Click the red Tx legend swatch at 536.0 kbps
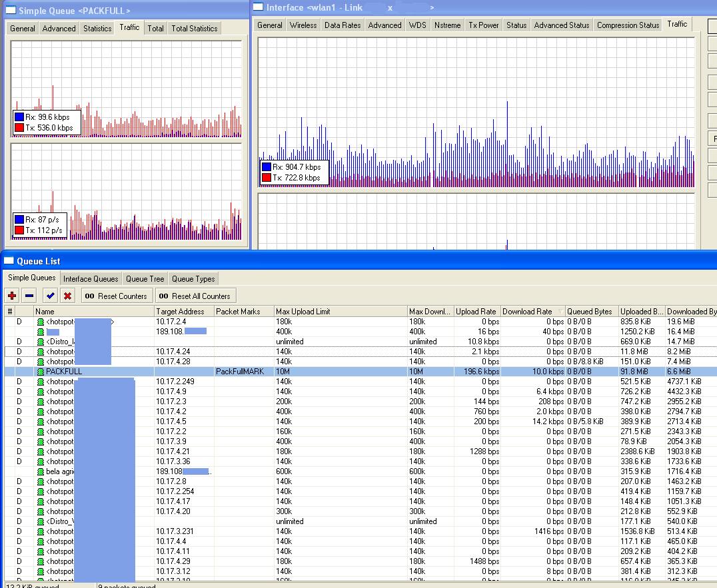Viewport: 717px width, 588px height. 19,128
